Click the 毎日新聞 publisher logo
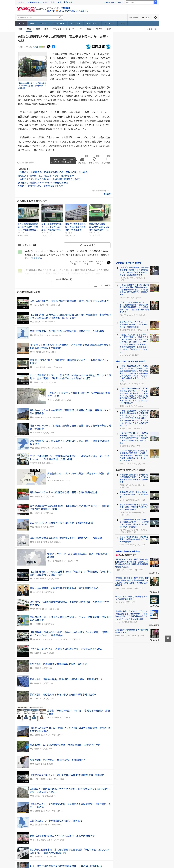The width and height of the screenshot is (174, 868). tap(98, 47)
